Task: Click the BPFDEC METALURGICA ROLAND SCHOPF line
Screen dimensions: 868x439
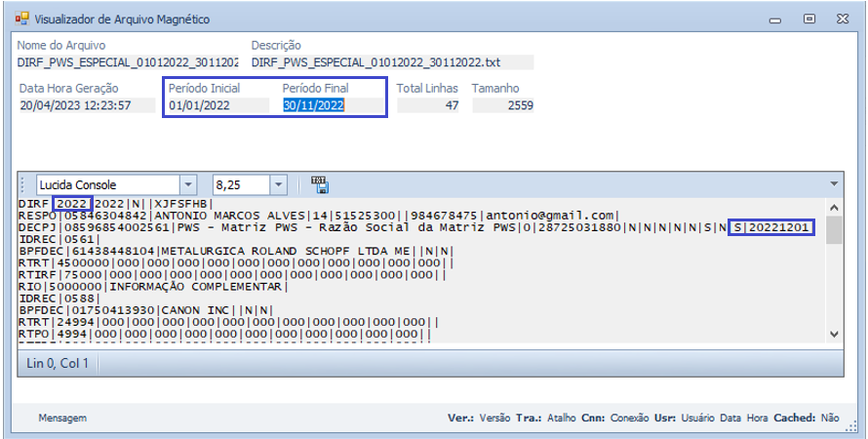Action: coord(236,252)
